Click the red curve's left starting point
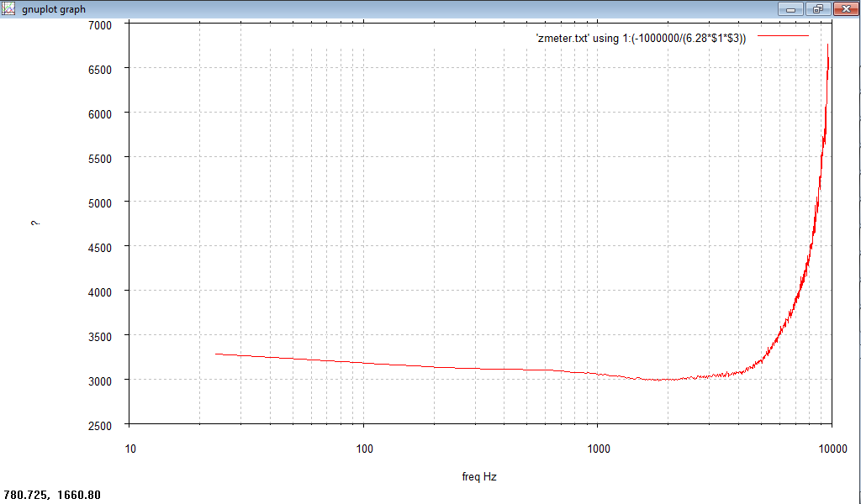The width and height of the screenshot is (861, 504). pyautogui.click(x=217, y=354)
